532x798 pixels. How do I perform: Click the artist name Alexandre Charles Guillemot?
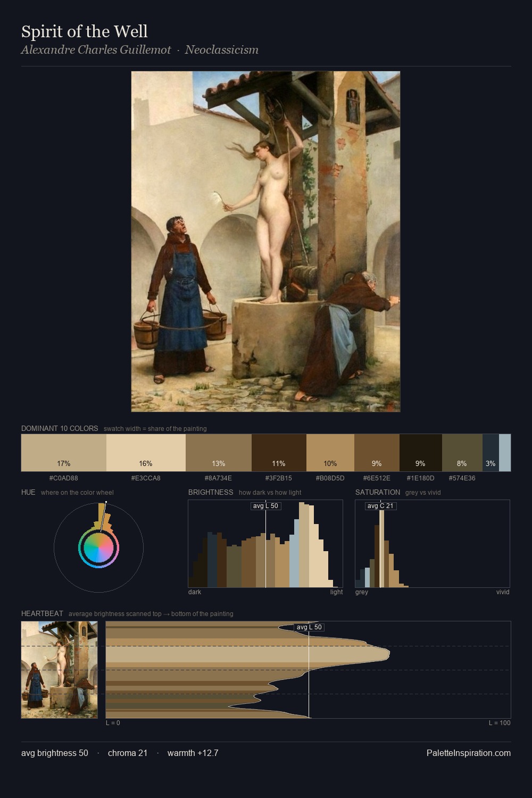[x=96, y=50]
